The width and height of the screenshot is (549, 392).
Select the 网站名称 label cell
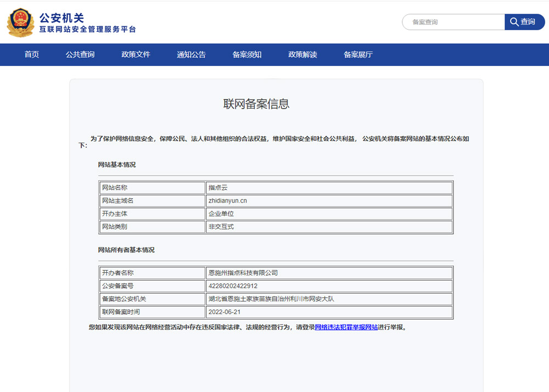coord(152,188)
